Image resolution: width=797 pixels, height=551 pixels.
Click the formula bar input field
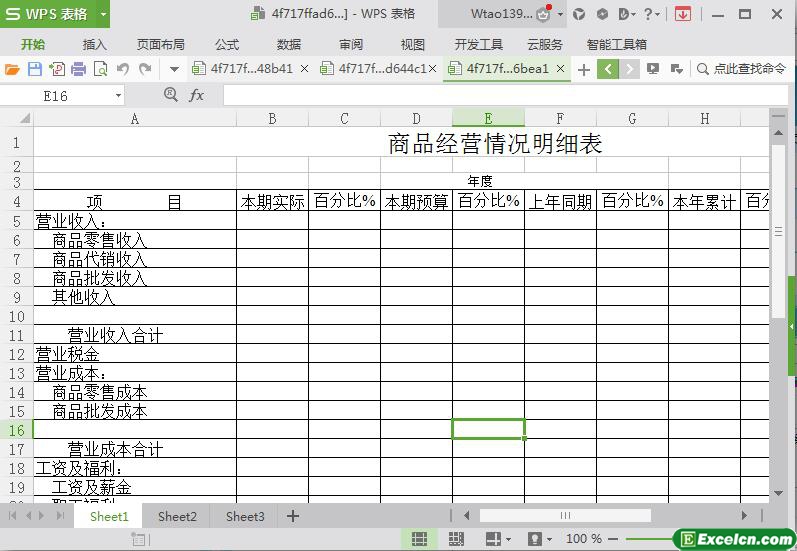click(x=505, y=95)
